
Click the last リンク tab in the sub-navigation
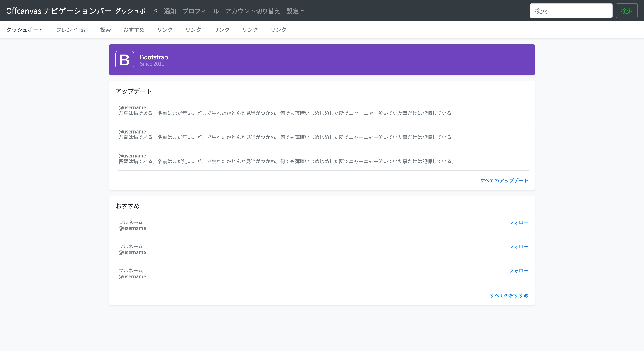278,30
